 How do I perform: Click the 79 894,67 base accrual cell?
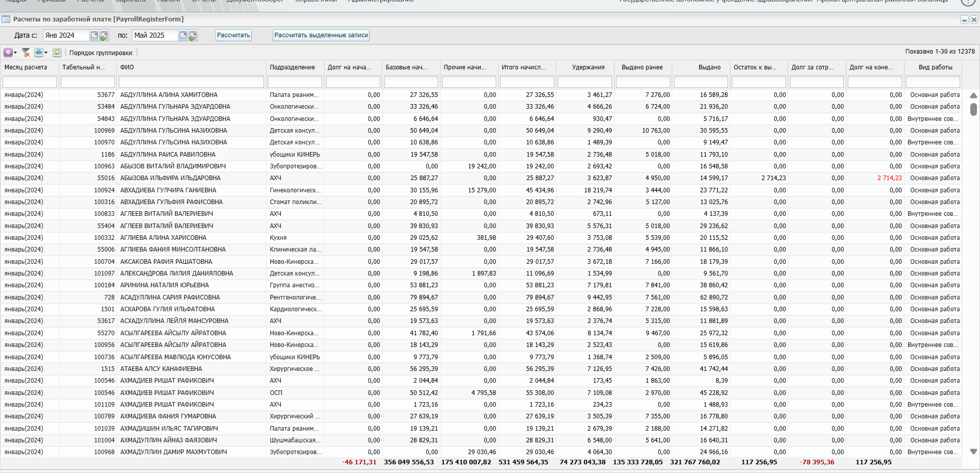(411, 297)
